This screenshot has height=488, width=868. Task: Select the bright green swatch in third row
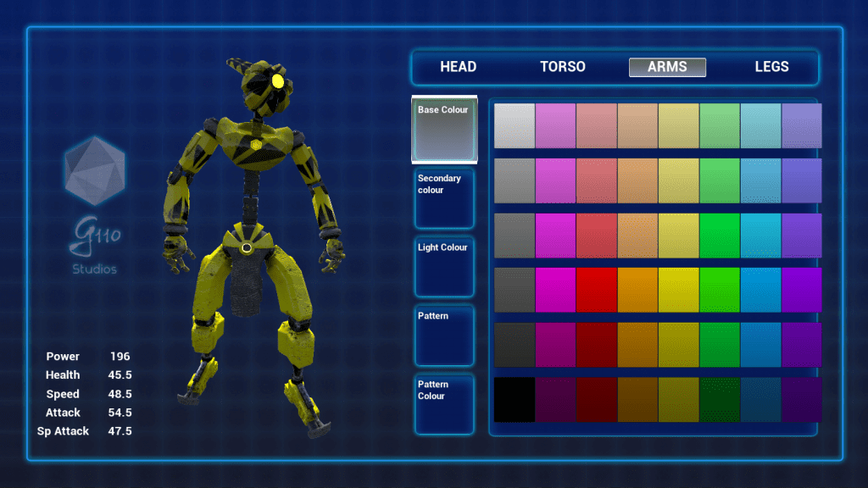pyautogui.click(x=720, y=236)
